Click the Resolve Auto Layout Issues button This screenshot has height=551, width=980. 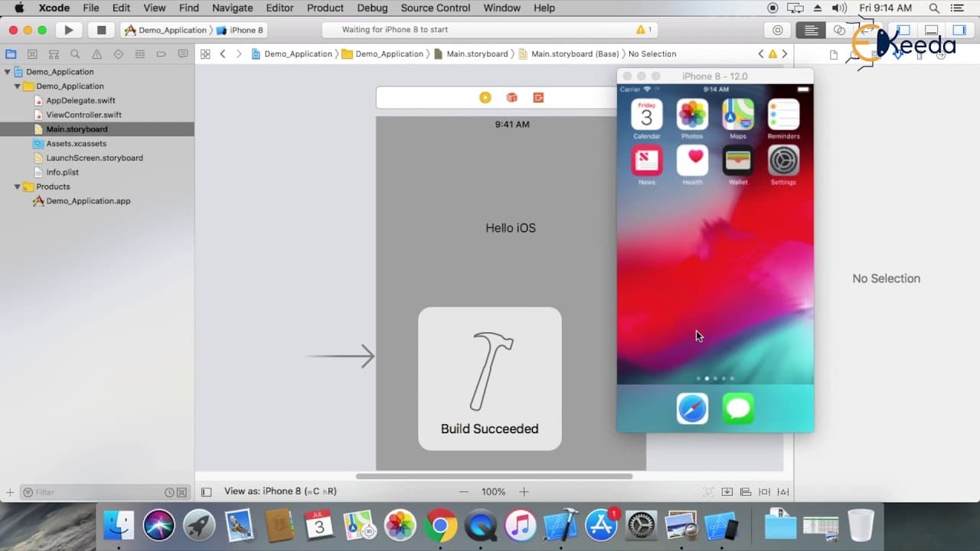[782, 492]
